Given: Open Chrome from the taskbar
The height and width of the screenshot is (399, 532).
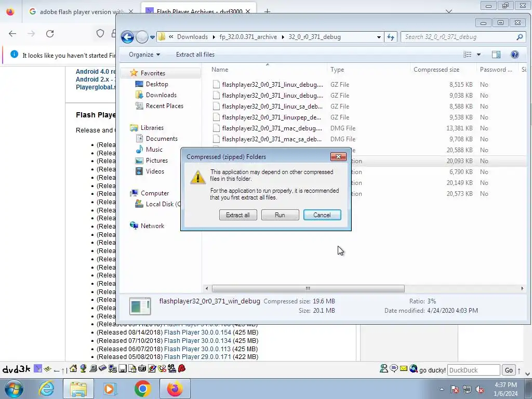Looking at the screenshot, I should point(142,389).
